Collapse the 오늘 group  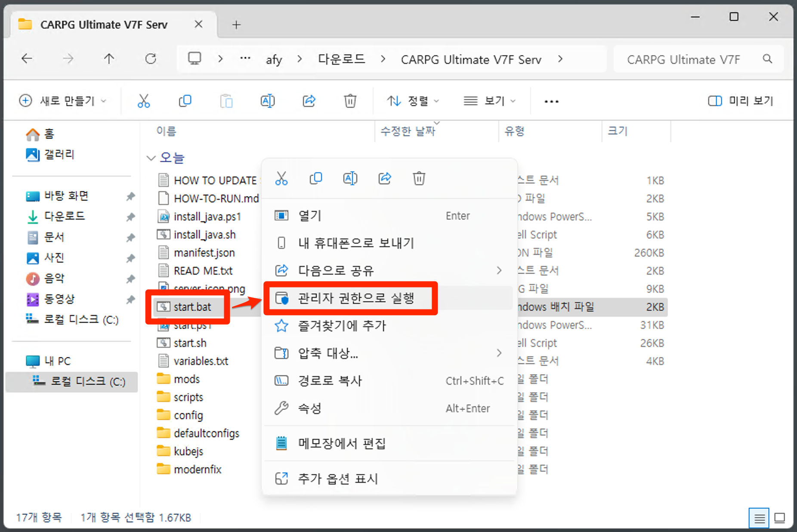pyautogui.click(x=151, y=158)
